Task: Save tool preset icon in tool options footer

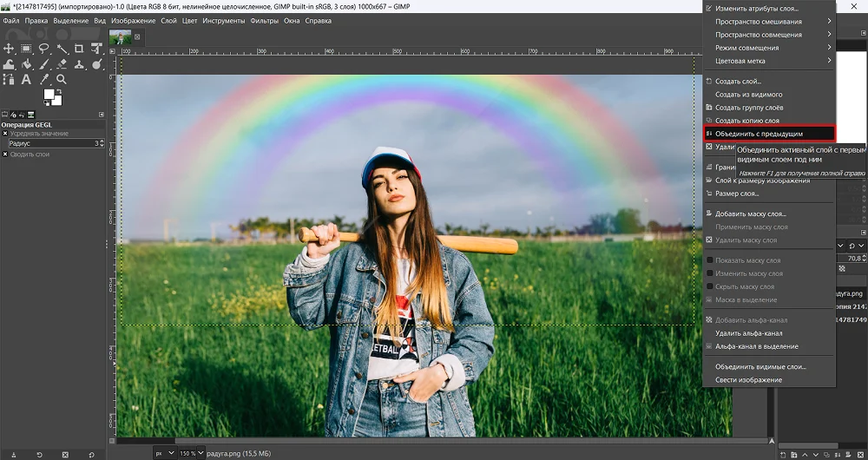Action: point(14,455)
